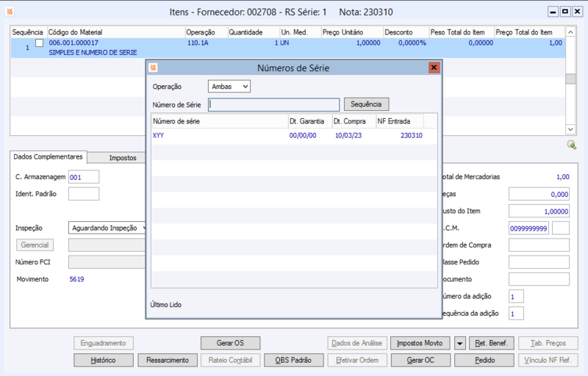588x376 pixels.
Task: Click the small field right of N.C.M.
Action: [561, 228]
